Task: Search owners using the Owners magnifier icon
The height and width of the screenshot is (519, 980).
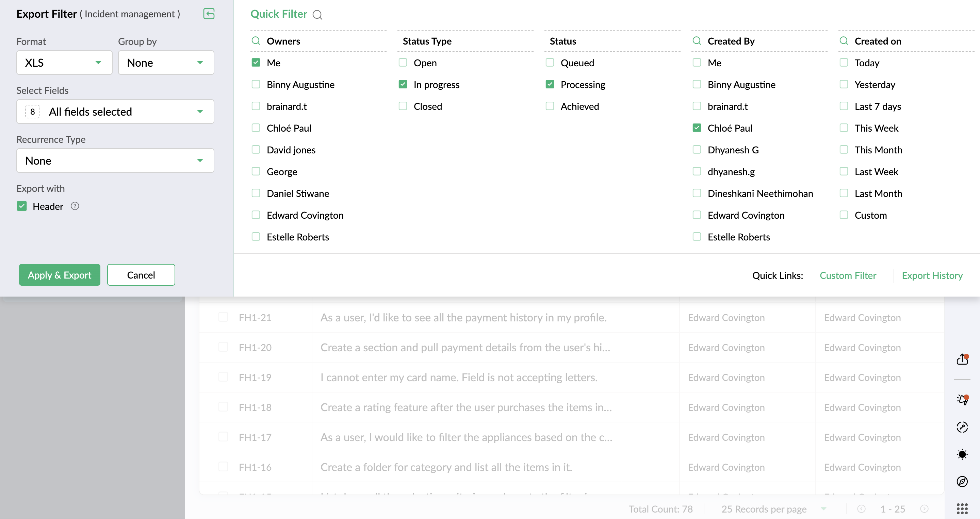Action: click(256, 41)
